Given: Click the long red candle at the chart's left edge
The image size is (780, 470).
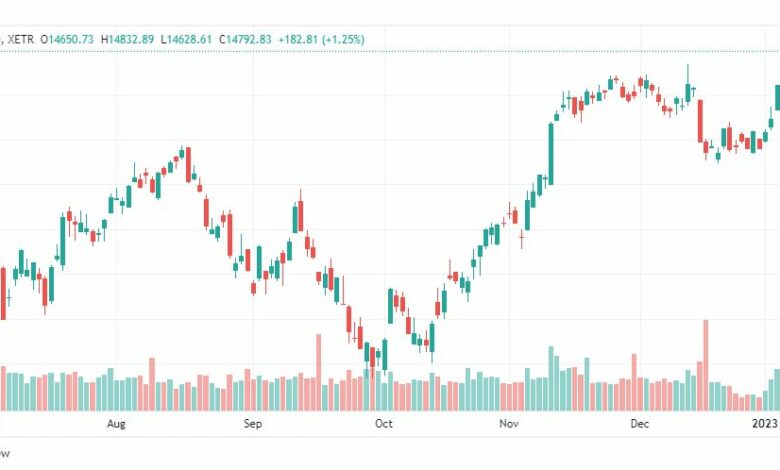Looking at the screenshot, I should (3, 293).
